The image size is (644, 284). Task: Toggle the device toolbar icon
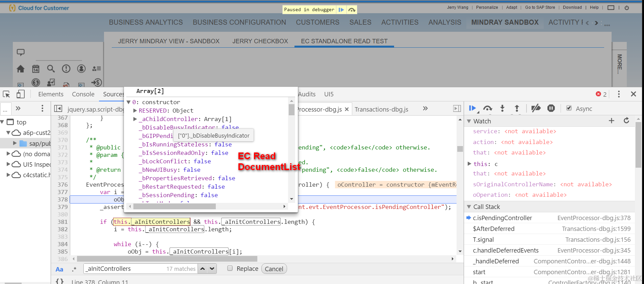click(21, 94)
